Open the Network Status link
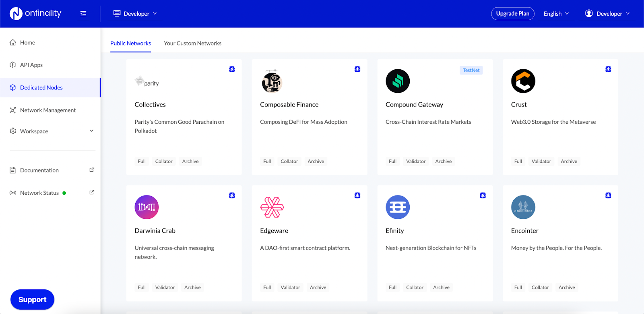 click(39, 193)
